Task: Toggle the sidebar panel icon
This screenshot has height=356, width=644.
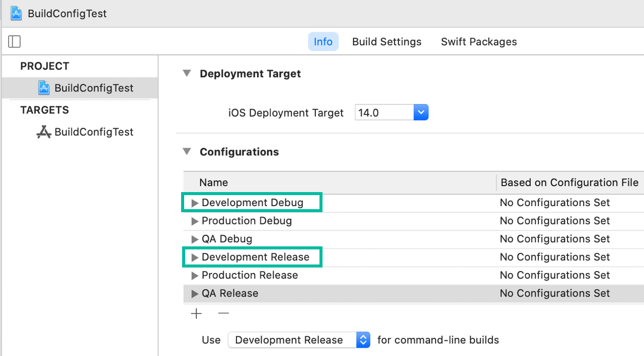Action: point(15,42)
